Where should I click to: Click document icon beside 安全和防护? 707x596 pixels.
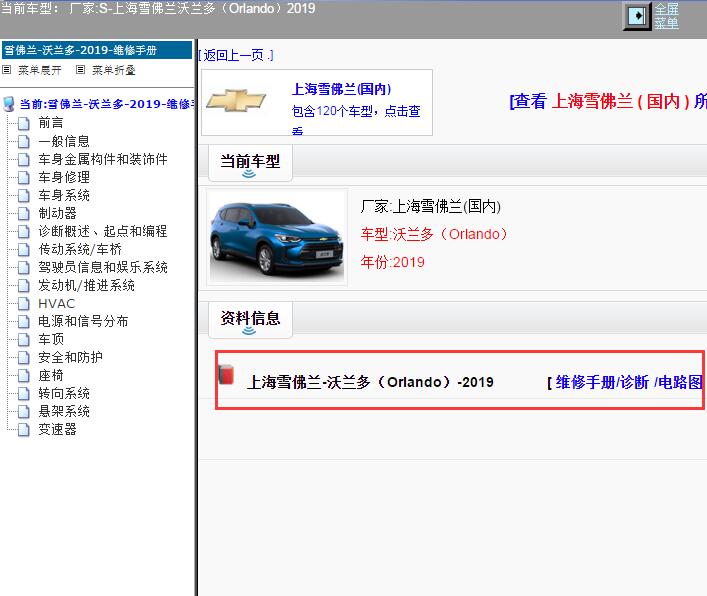[24, 358]
